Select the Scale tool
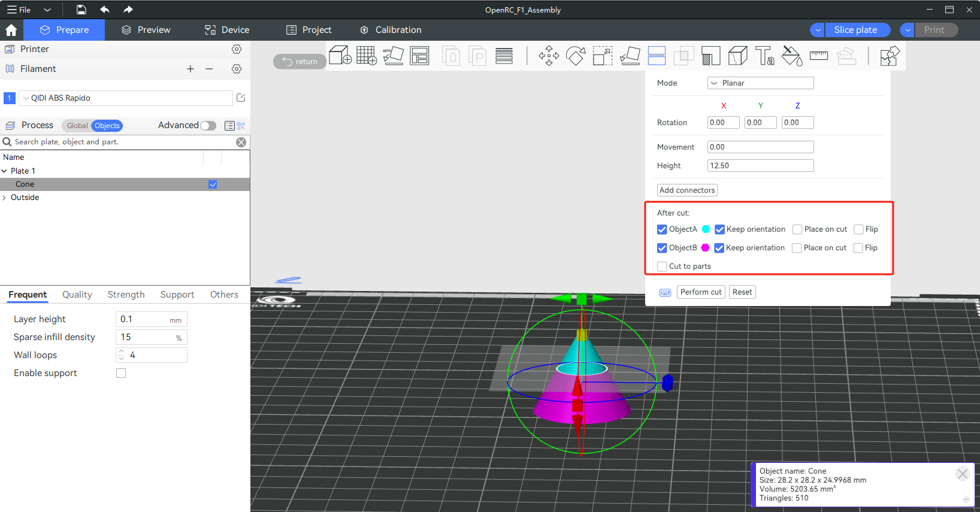980x512 pixels. [603, 56]
